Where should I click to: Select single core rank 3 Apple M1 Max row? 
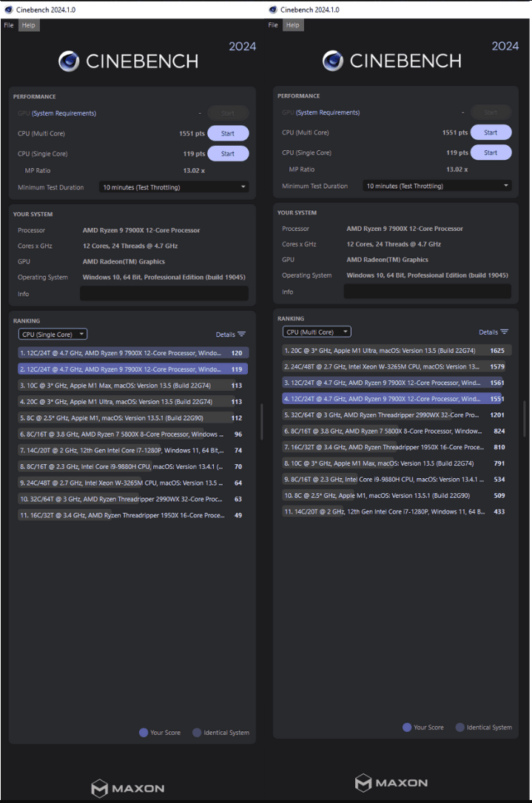click(x=133, y=386)
